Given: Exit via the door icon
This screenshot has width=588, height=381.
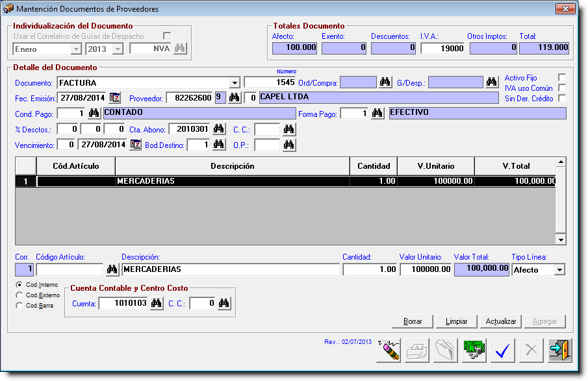Looking at the screenshot, I should point(560,350).
